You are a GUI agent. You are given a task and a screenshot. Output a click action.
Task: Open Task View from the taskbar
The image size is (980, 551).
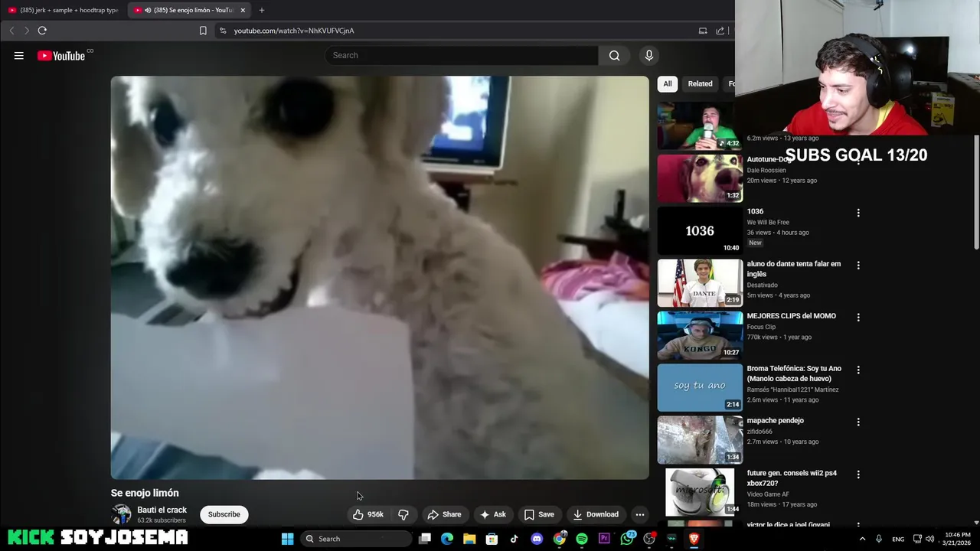click(x=425, y=539)
